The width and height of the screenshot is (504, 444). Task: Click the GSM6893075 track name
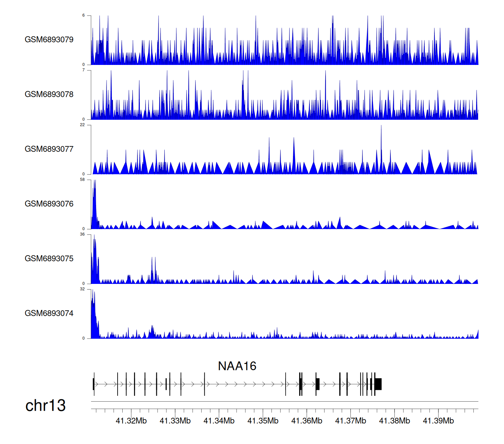[49, 259]
